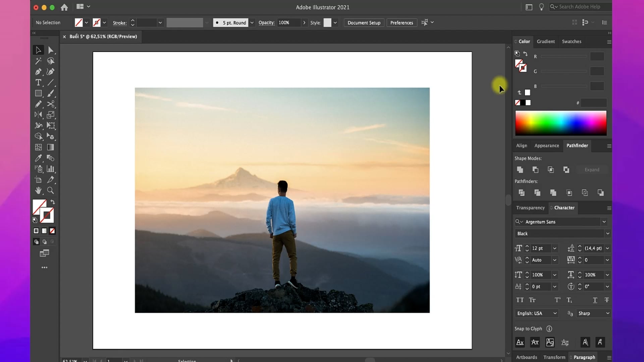
Task: Click the Document Setup button
Action: point(364,22)
